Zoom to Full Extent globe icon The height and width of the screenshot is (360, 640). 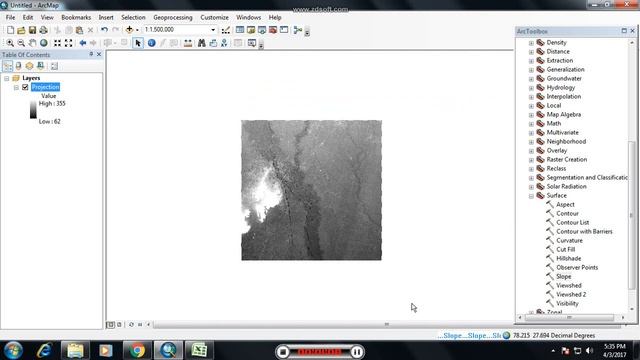point(43,43)
